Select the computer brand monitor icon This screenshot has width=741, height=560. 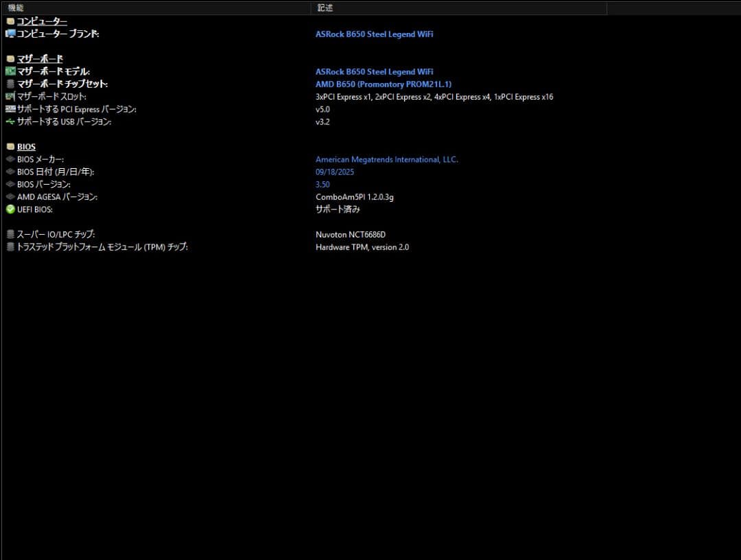point(10,33)
